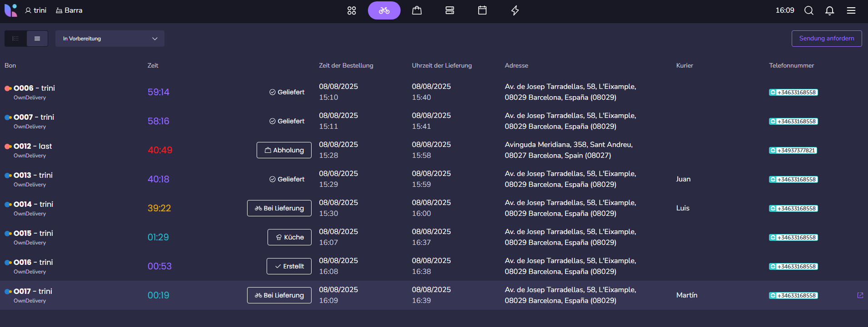Click the Abholung status button for order 0012

[284, 150]
